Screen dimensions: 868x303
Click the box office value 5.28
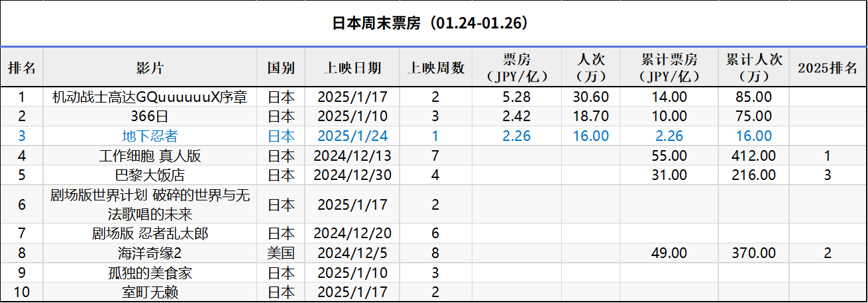point(516,97)
